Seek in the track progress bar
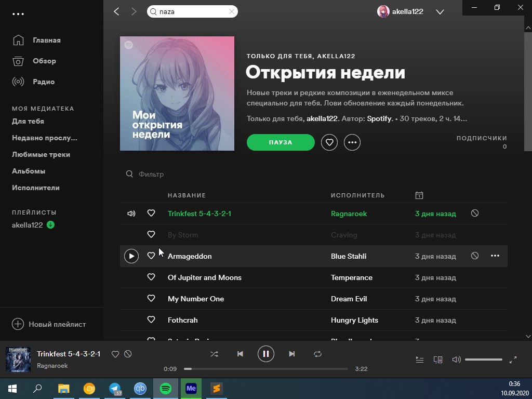The height and width of the screenshot is (399, 532). (265, 369)
